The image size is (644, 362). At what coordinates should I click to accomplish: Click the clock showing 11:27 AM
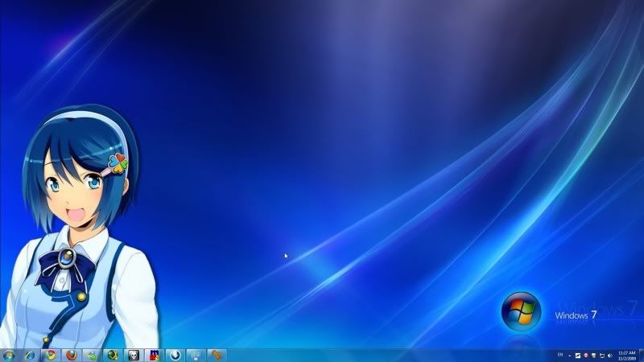click(627, 356)
